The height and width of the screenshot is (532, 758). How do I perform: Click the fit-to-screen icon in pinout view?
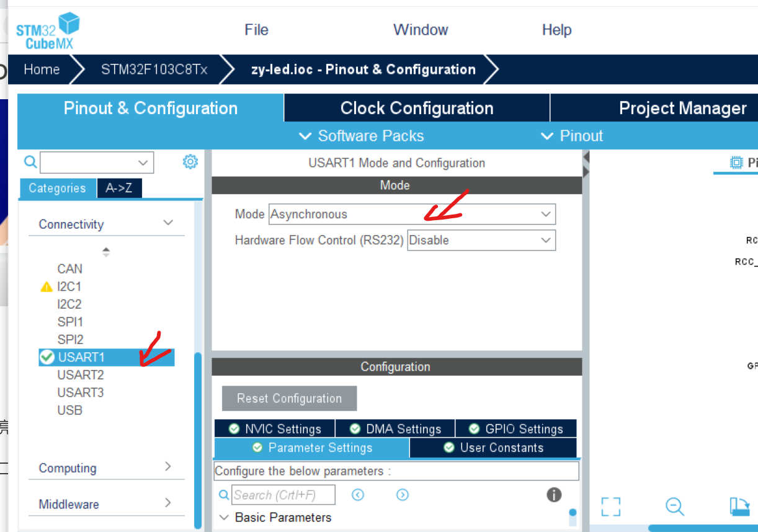611,507
